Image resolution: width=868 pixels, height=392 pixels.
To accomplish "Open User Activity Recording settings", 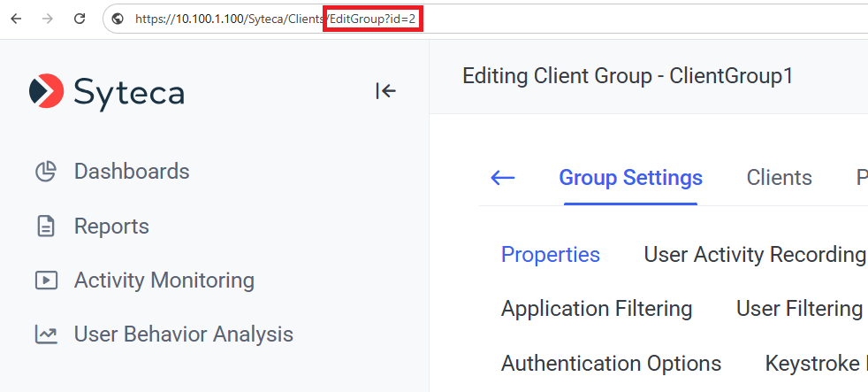I will [x=754, y=255].
